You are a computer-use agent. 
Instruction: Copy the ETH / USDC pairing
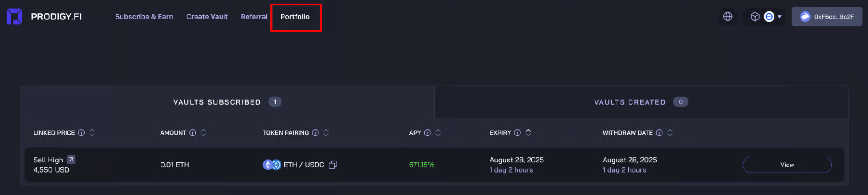click(333, 165)
